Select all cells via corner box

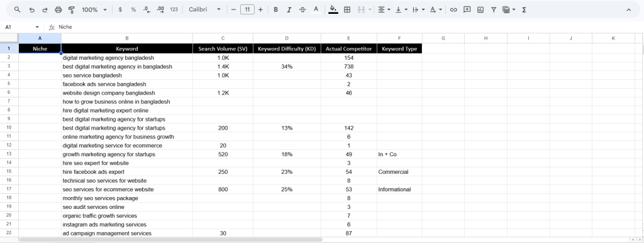click(x=9, y=38)
